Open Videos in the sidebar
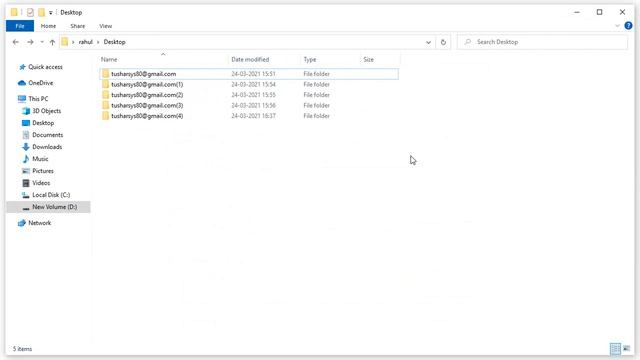Viewport: 640px width, 360px height. [x=41, y=183]
